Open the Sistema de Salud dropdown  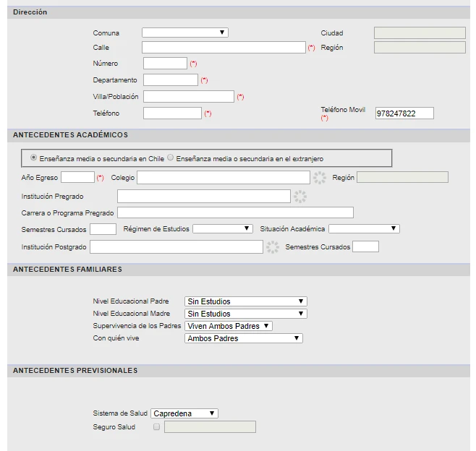point(184,413)
